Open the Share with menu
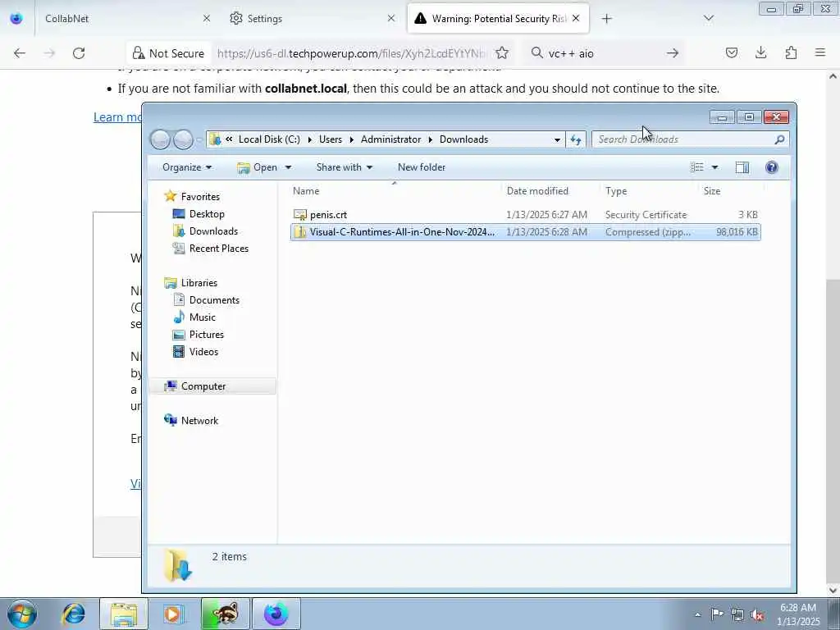The width and height of the screenshot is (840, 630). (x=344, y=167)
